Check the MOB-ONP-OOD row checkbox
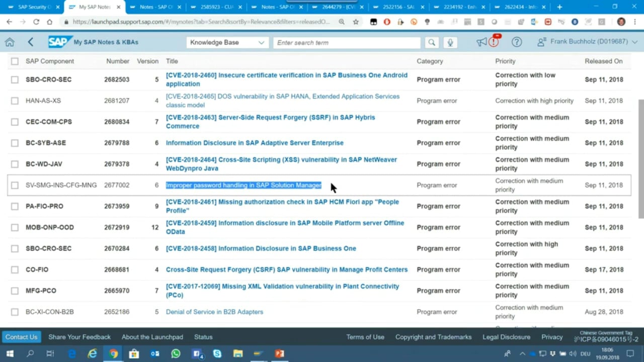 tap(15, 227)
